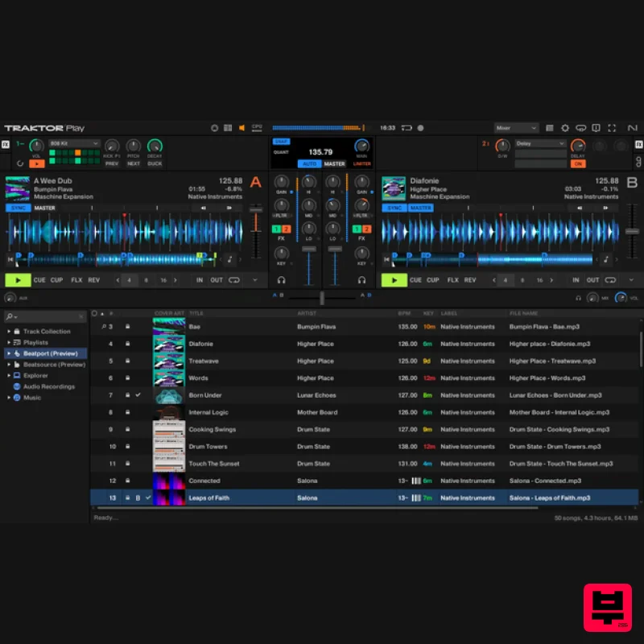Open preferences gear icon
Screen dimensions: 644x644
(x=565, y=128)
